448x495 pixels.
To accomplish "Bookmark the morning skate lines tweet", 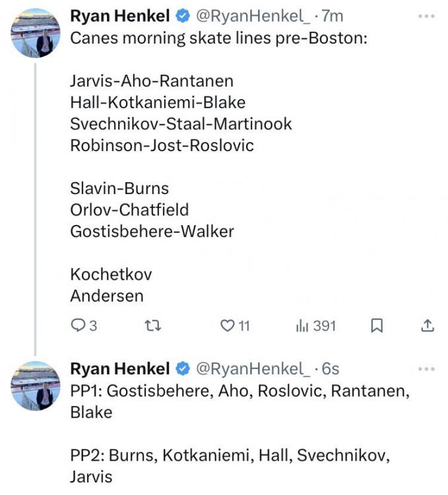I will pyautogui.click(x=377, y=325).
